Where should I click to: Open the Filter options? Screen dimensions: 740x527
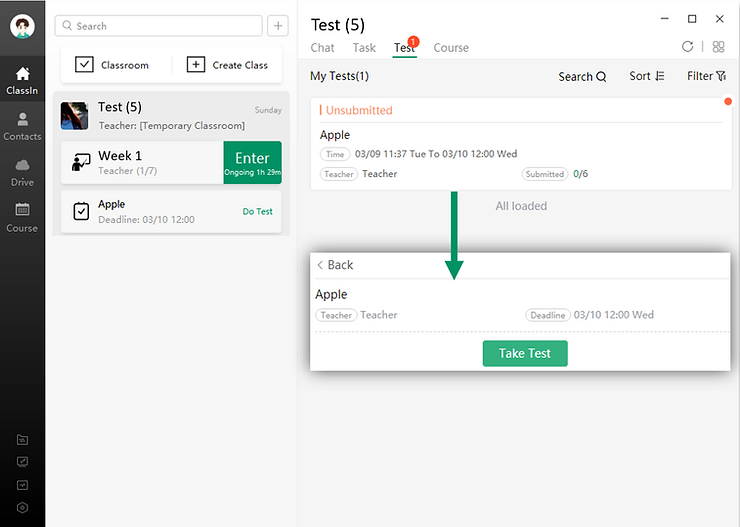pyautogui.click(x=706, y=76)
